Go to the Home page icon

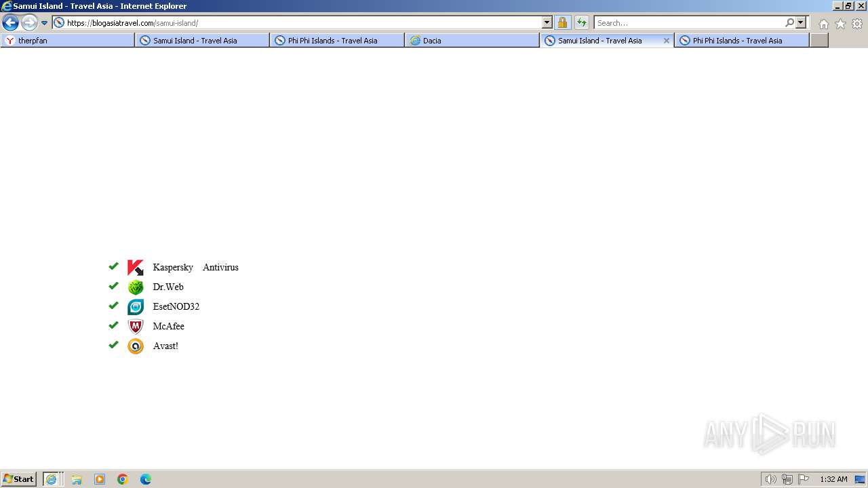tap(823, 24)
